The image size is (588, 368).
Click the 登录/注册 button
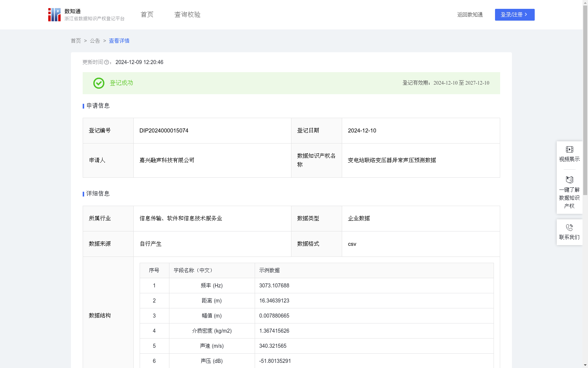[514, 15]
